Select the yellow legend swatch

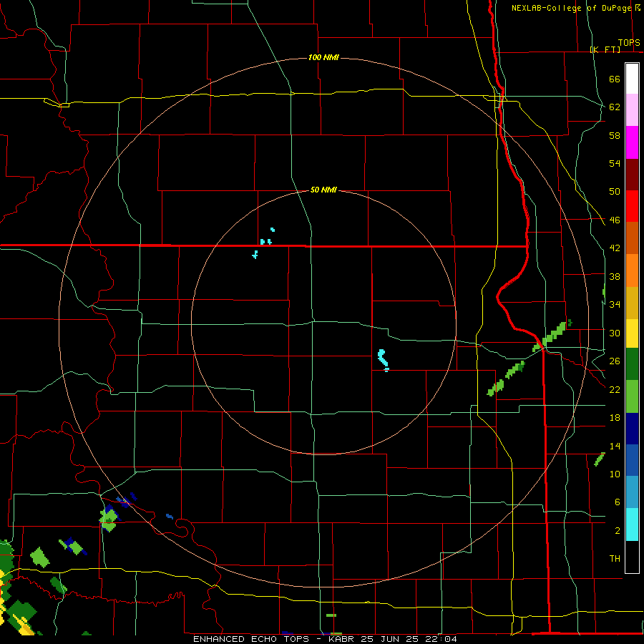632,333
